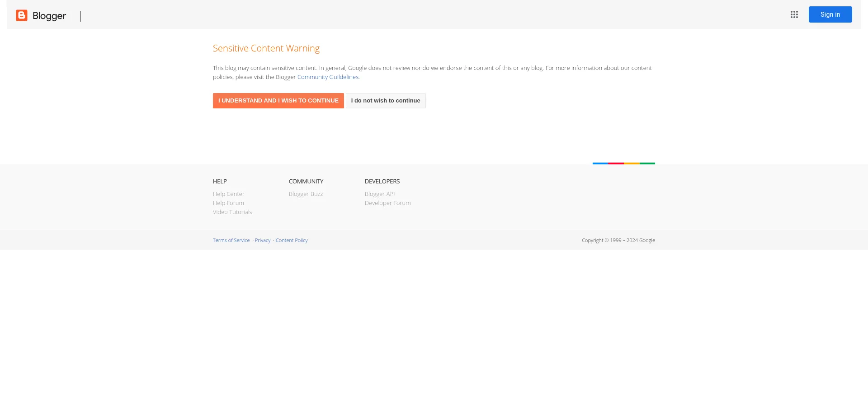868x401 pixels.
Task: Click I Understand and I Wish to Continue
Action: [x=278, y=101]
